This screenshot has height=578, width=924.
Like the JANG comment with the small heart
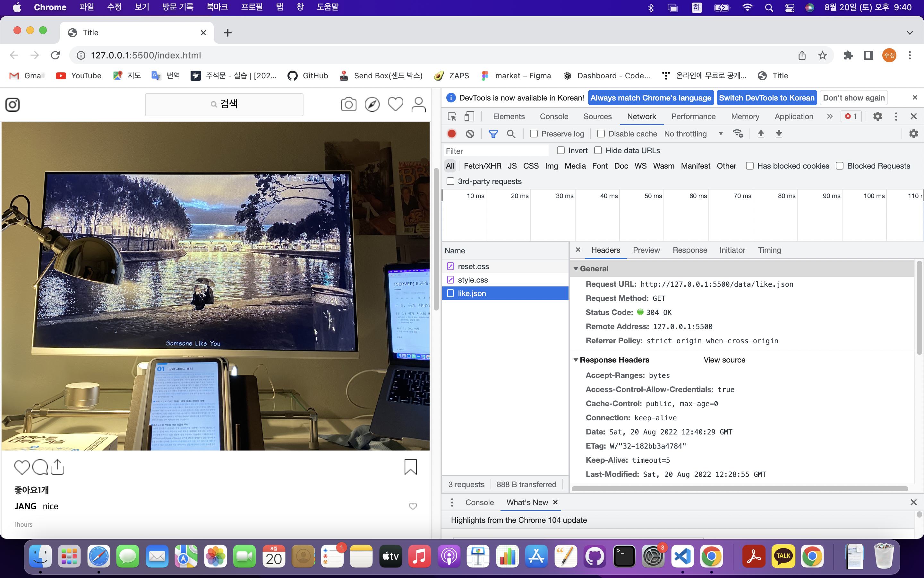click(413, 506)
